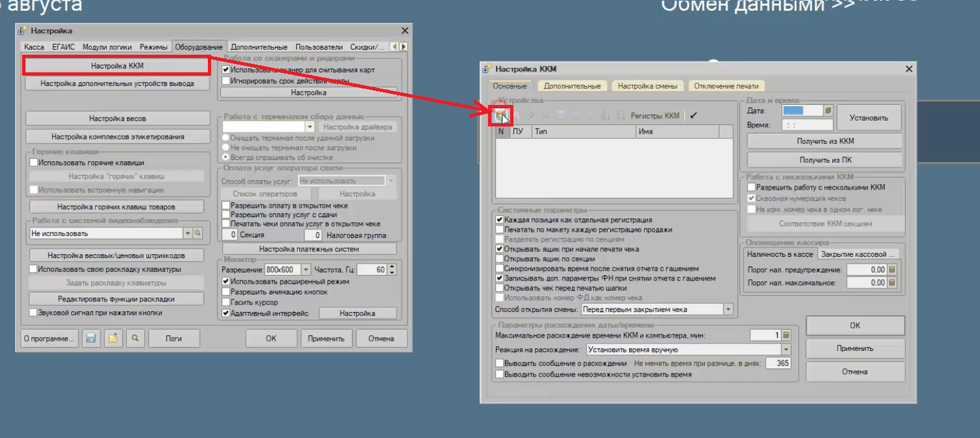Click the Время input field
The image size is (980, 438).
(807, 124)
